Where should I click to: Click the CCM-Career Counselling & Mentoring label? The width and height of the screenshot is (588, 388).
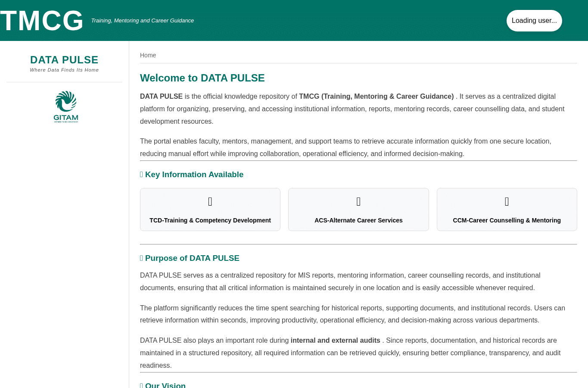[507, 220]
